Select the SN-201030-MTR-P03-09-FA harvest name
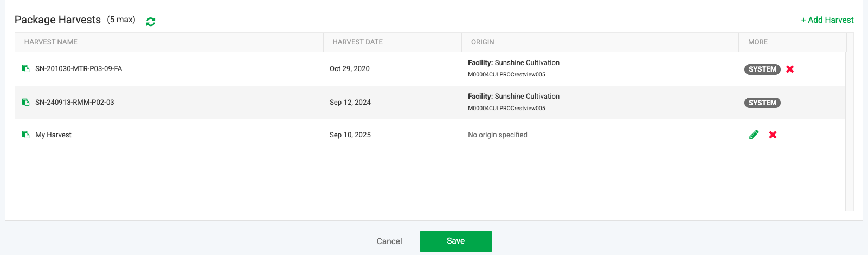Screen dimensions: 868x255 click(x=79, y=69)
